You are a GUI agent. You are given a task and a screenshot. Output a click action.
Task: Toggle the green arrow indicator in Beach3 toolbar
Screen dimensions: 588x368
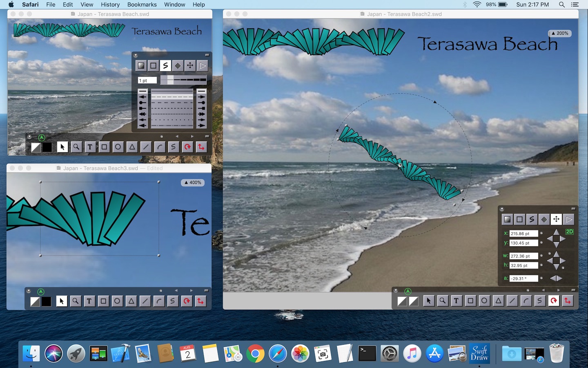tap(41, 292)
